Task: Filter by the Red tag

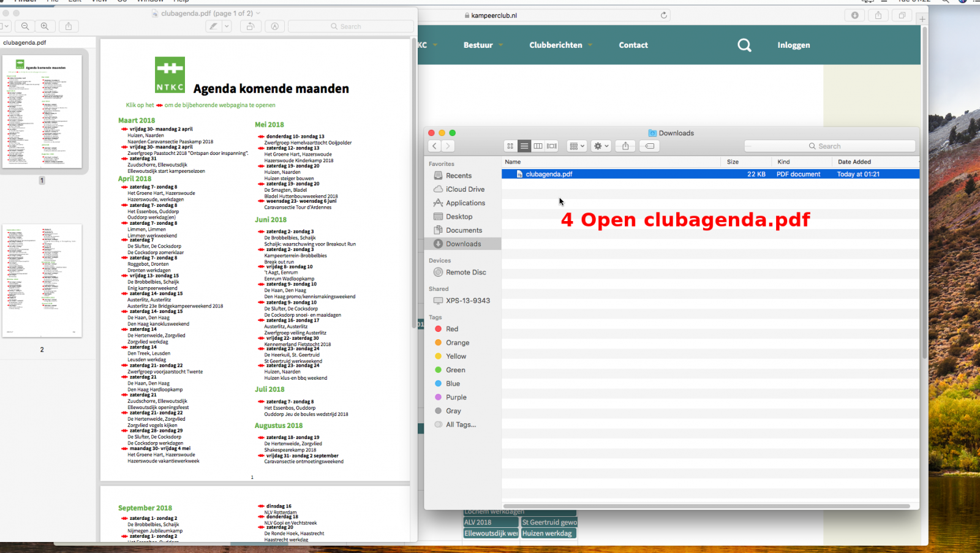Action: pyautogui.click(x=451, y=329)
